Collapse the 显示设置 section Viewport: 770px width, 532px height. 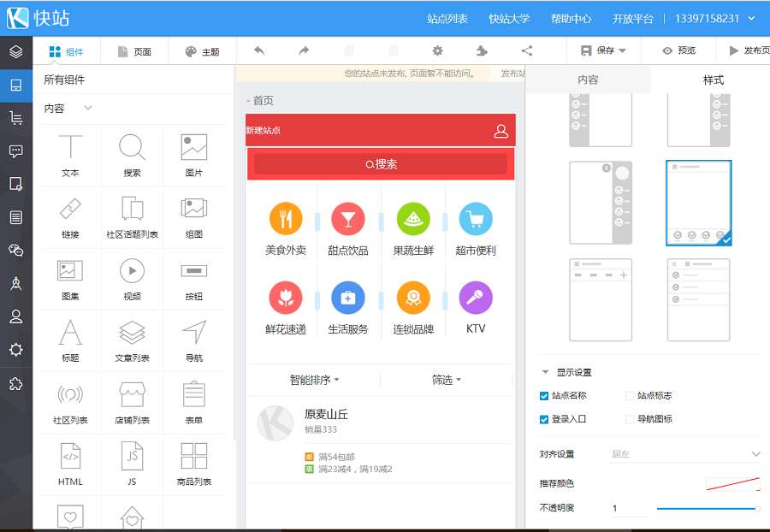(545, 373)
